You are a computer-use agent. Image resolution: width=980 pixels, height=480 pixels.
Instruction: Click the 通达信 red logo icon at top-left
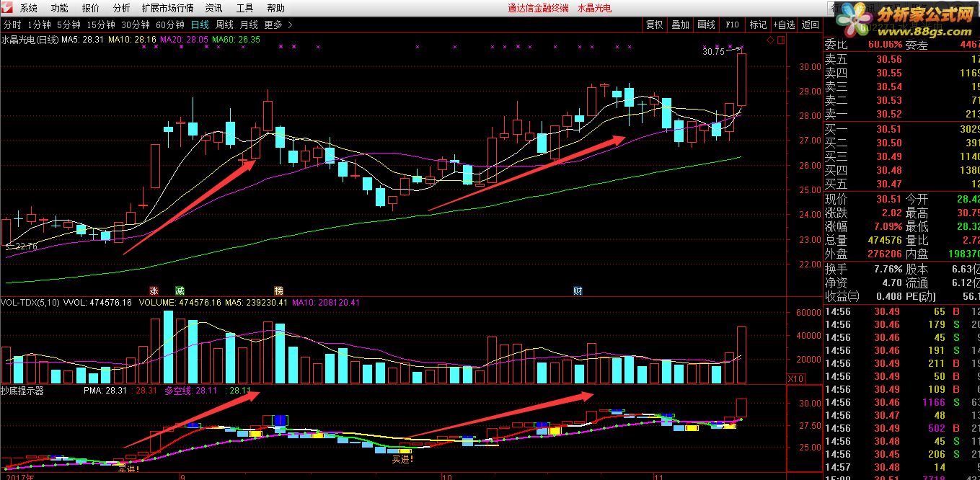pos(7,8)
